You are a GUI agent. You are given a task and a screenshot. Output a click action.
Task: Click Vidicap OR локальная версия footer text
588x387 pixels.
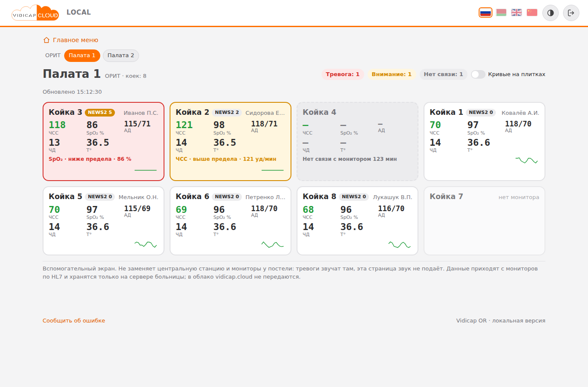(501, 321)
